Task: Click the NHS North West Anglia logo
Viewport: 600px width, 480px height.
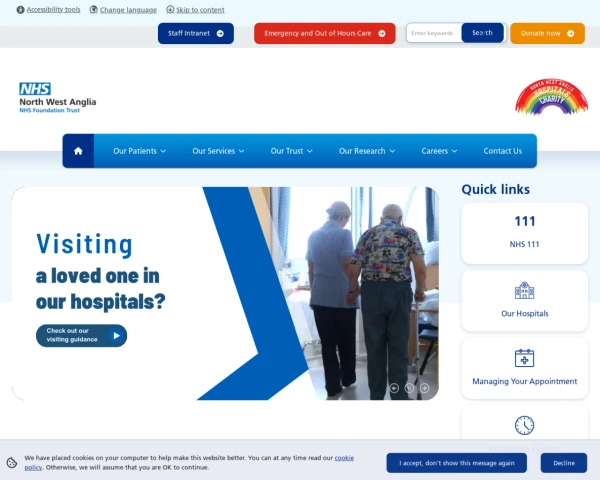Action: [x=58, y=98]
